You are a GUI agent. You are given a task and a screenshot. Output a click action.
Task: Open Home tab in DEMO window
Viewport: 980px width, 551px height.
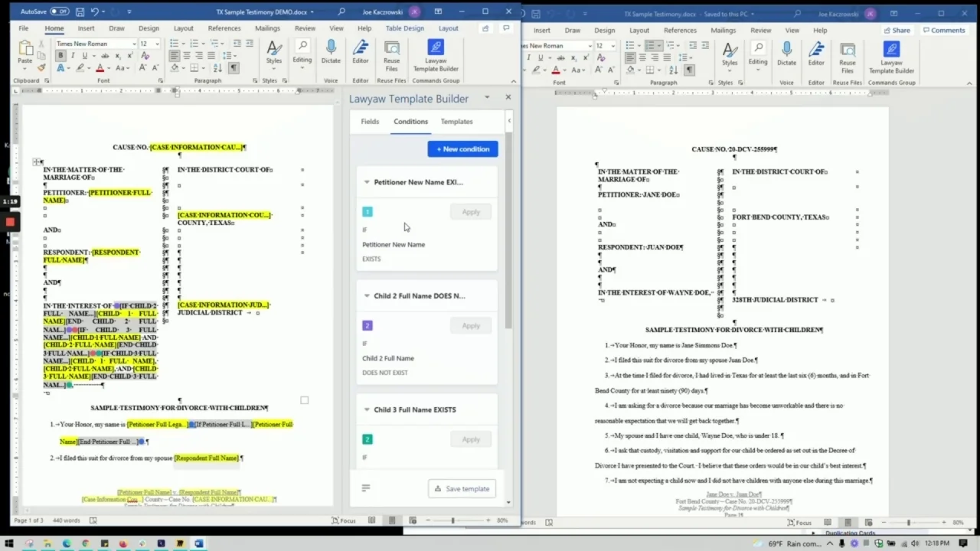point(54,28)
